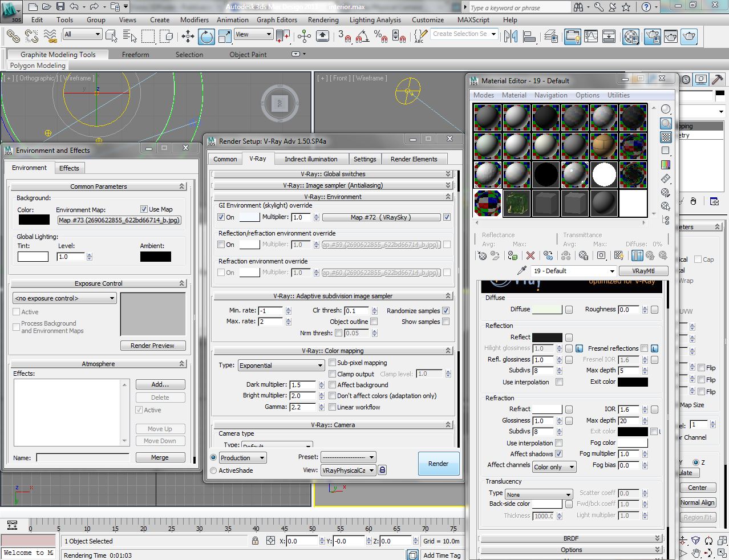Screen dimensions: 729x560
Task: Select the Select and Link tool
Action: [13, 36]
